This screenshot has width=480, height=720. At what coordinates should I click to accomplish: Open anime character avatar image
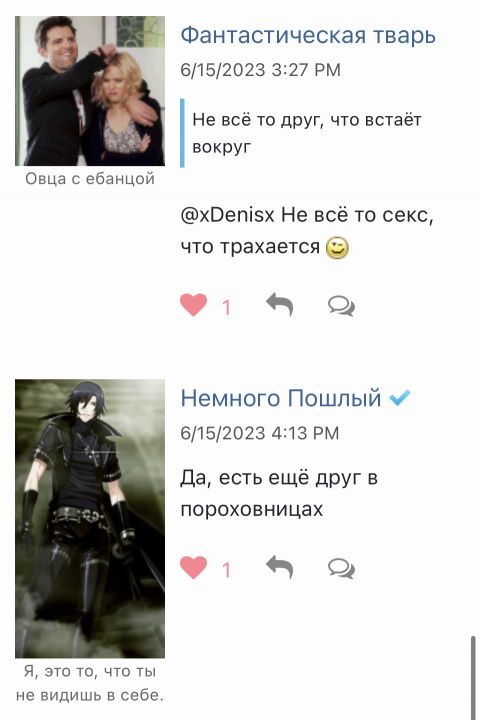(x=90, y=518)
